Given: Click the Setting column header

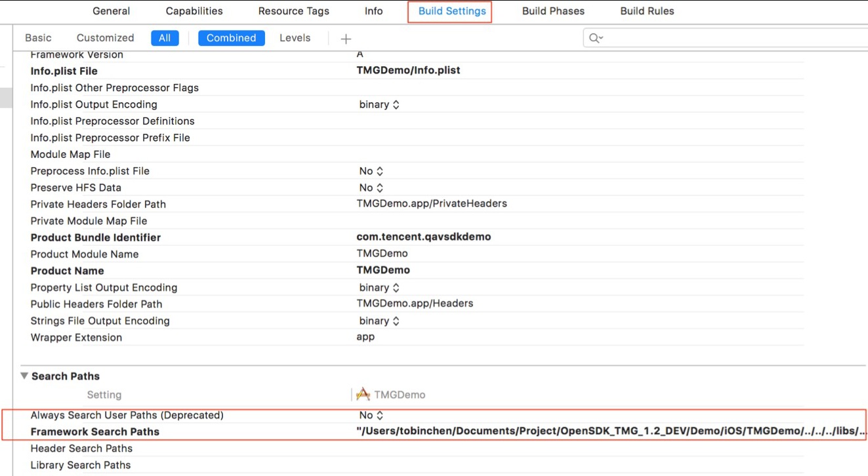Looking at the screenshot, I should 104,395.
